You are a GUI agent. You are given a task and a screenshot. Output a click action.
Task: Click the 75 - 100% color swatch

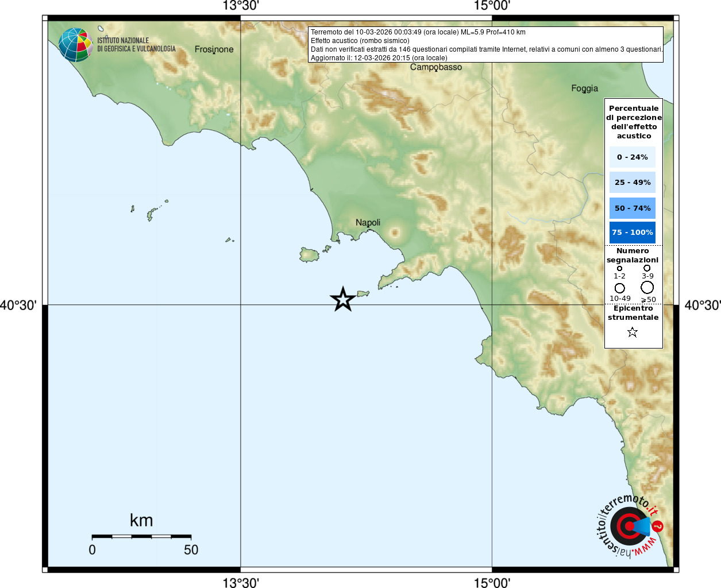coord(633,232)
